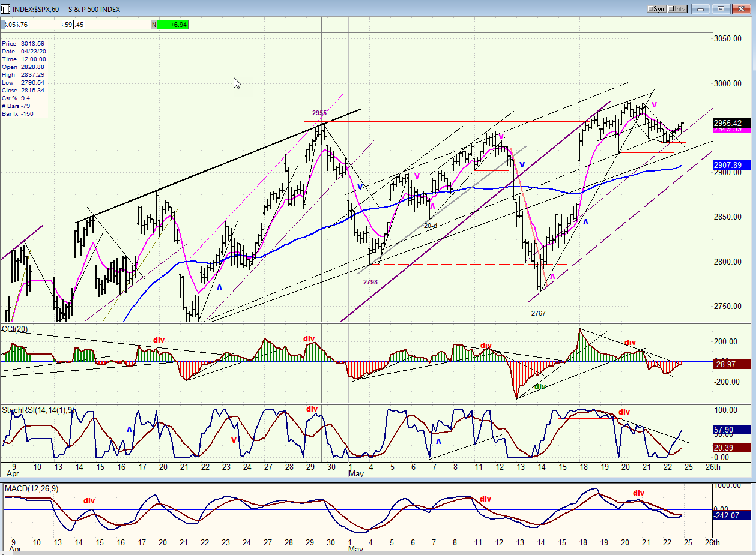Image resolution: width=756 pixels, height=555 pixels.
Task: Minimize the SPX chart window
Action: click(700, 9)
